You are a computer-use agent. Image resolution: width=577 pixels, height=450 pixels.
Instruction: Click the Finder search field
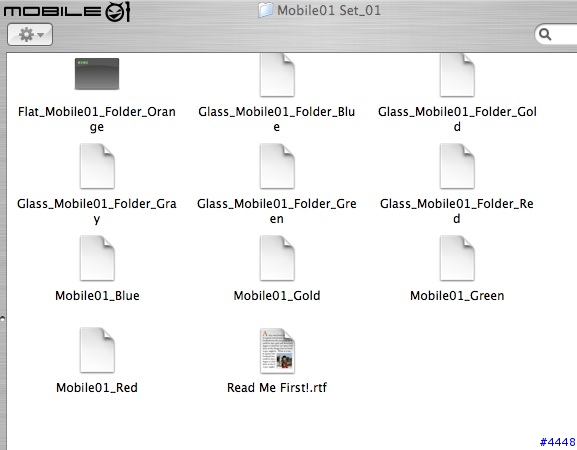(556, 35)
